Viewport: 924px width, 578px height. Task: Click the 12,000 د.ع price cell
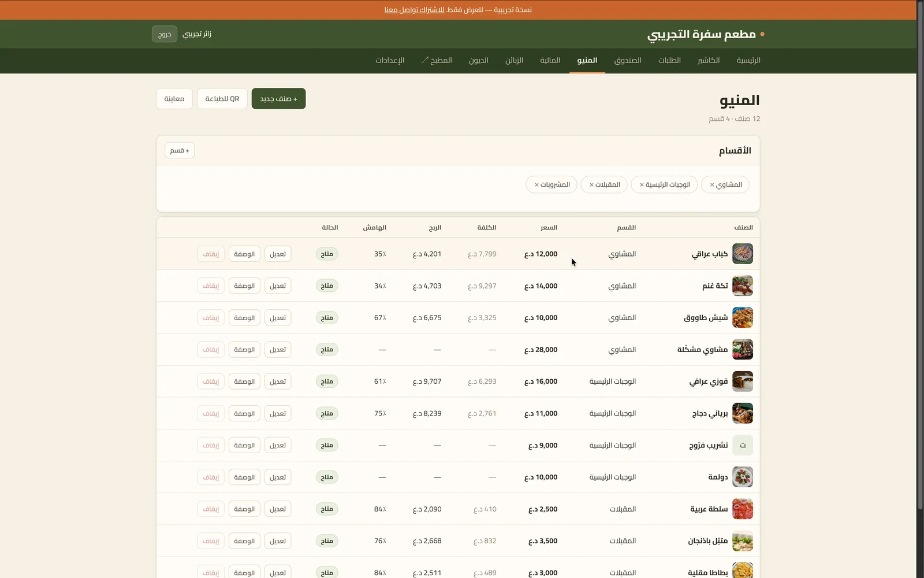pyautogui.click(x=541, y=254)
